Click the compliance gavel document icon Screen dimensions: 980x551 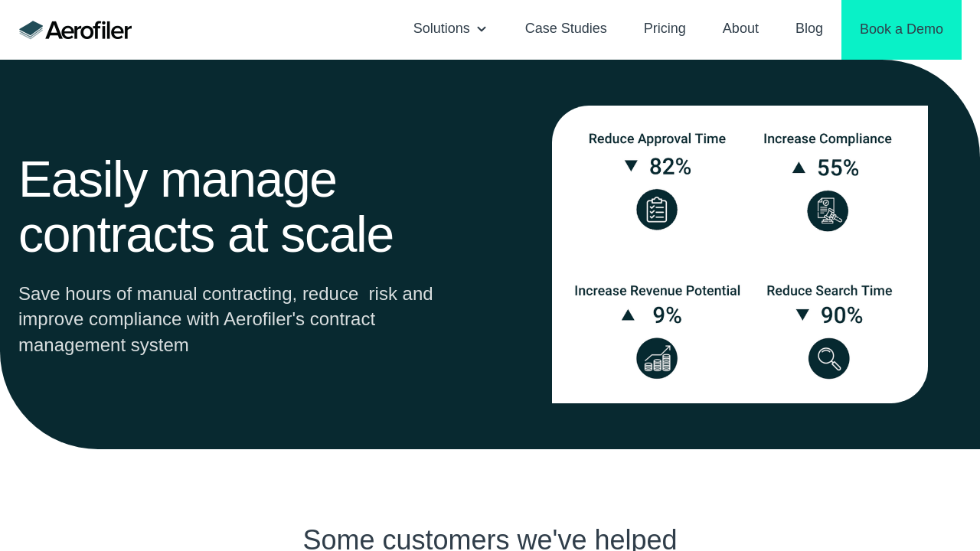coord(828,211)
